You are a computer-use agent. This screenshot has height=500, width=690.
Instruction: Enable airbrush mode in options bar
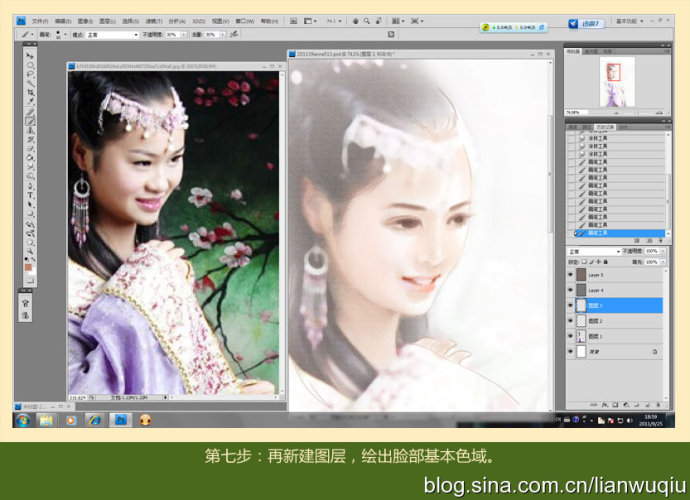234,34
